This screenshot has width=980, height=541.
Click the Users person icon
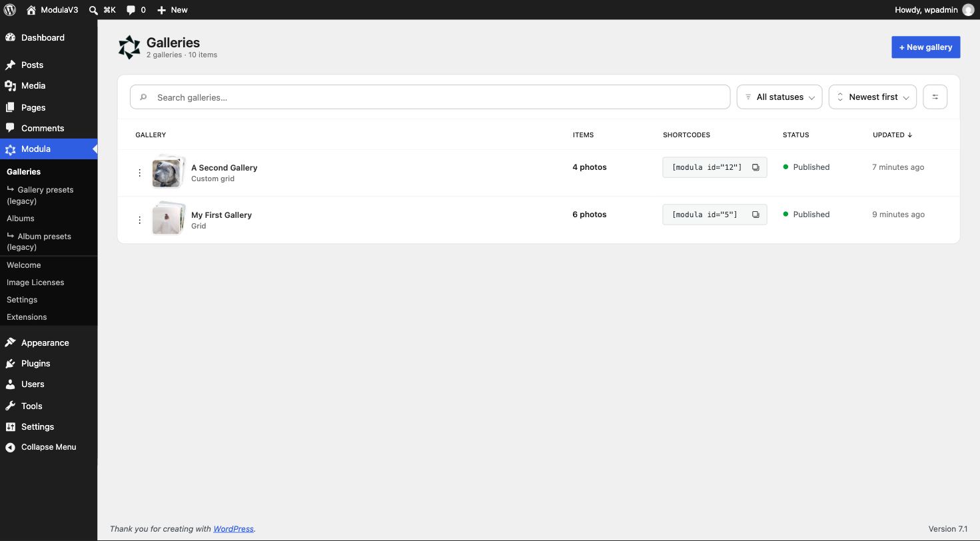pos(10,384)
